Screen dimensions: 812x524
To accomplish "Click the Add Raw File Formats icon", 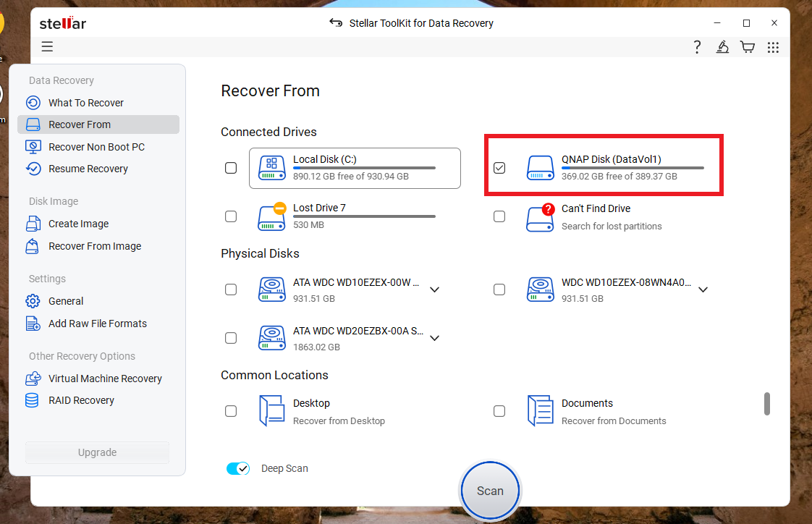I will coord(33,324).
